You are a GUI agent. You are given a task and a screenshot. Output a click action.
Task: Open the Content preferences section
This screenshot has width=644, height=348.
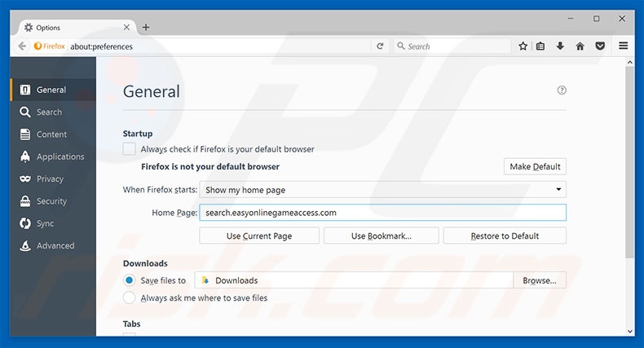53,134
